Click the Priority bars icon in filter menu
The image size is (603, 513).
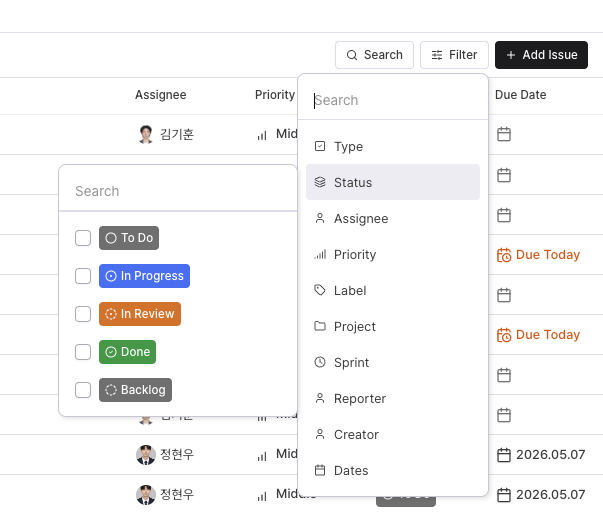pyautogui.click(x=320, y=254)
